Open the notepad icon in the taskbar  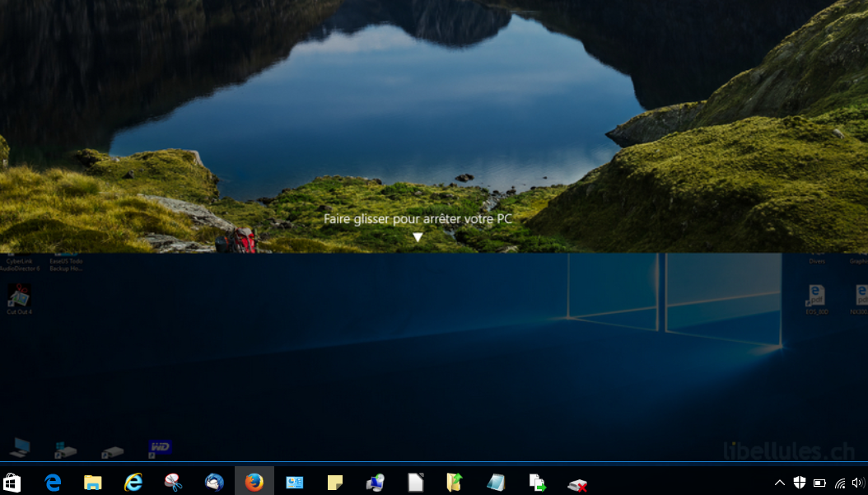pos(496,483)
